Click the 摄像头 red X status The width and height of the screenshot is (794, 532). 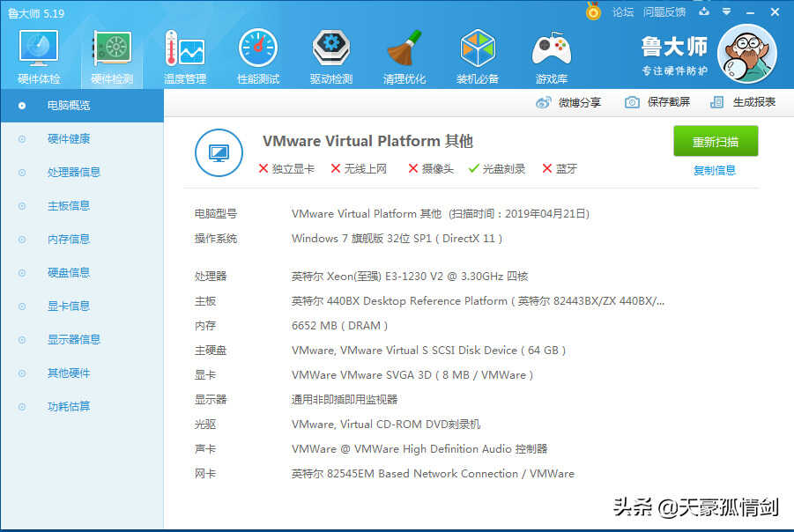click(431, 169)
